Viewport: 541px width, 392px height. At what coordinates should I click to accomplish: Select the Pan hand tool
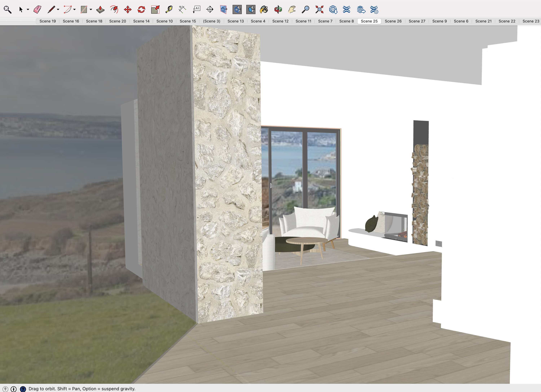pos(292,10)
